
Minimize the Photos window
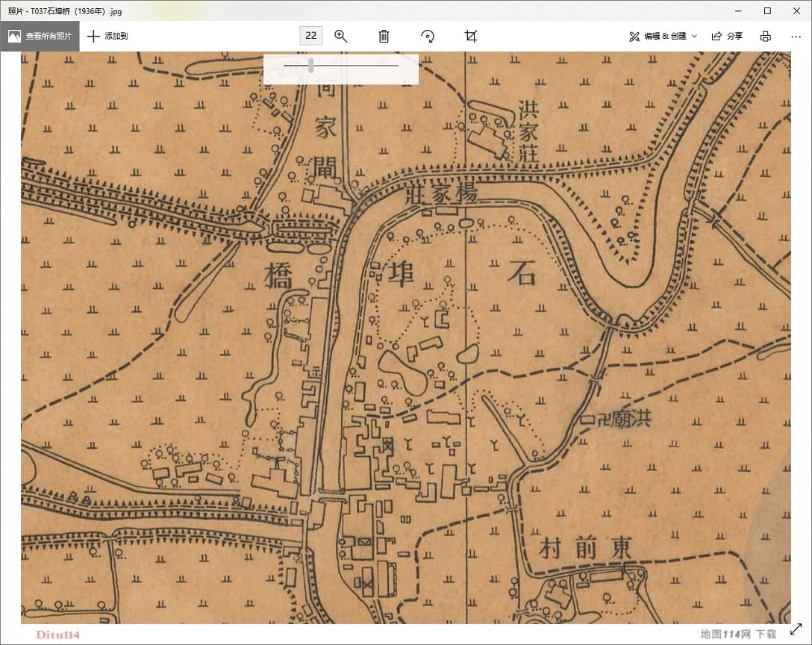coord(733,10)
